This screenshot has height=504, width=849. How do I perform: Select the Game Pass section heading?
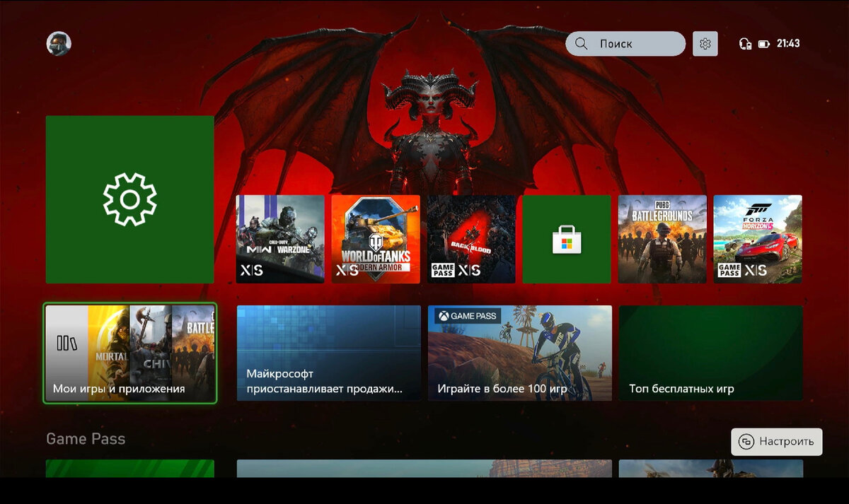(86, 439)
